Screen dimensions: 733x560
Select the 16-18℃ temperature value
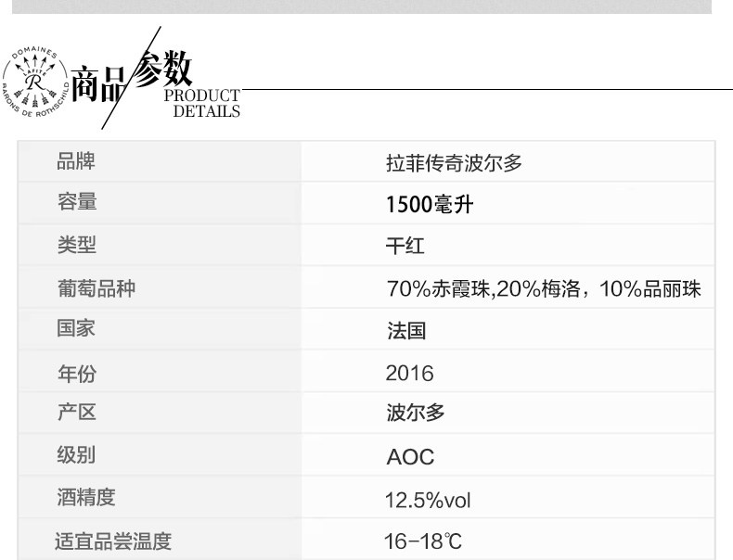click(x=423, y=541)
